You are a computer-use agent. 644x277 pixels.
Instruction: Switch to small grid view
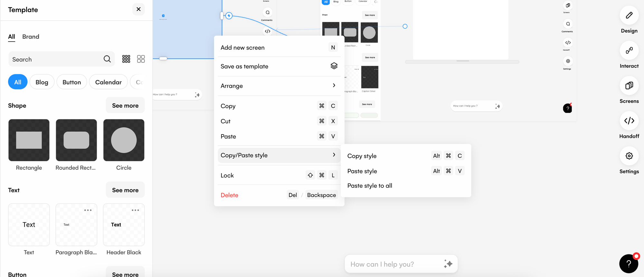[x=126, y=59]
